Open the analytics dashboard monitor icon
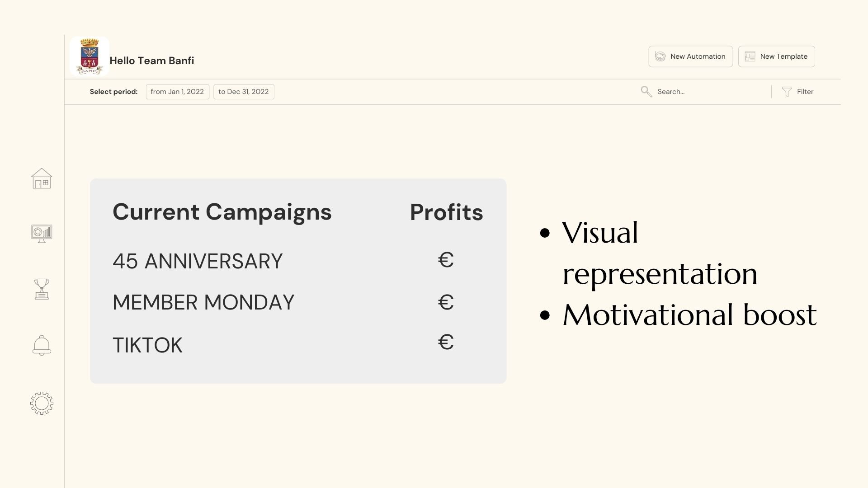The height and width of the screenshot is (488, 868). tap(42, 234)
